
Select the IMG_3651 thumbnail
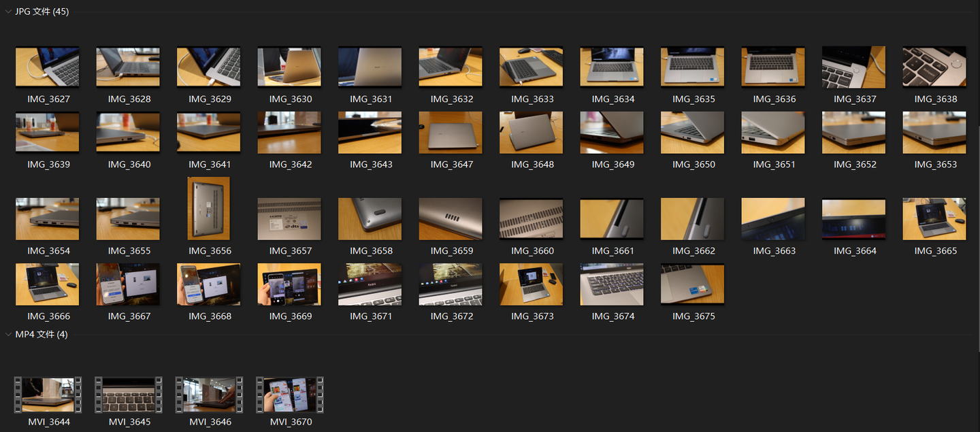pyautogui.click(x=773, y=132)
